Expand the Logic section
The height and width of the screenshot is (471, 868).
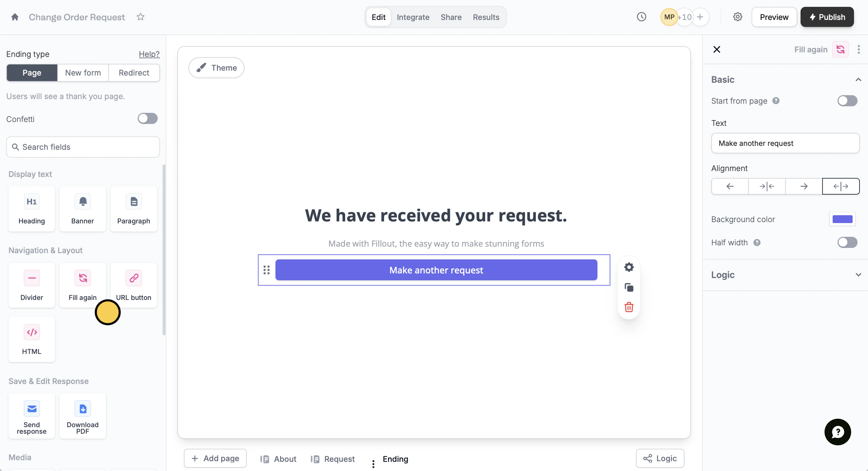pos(858,275)
